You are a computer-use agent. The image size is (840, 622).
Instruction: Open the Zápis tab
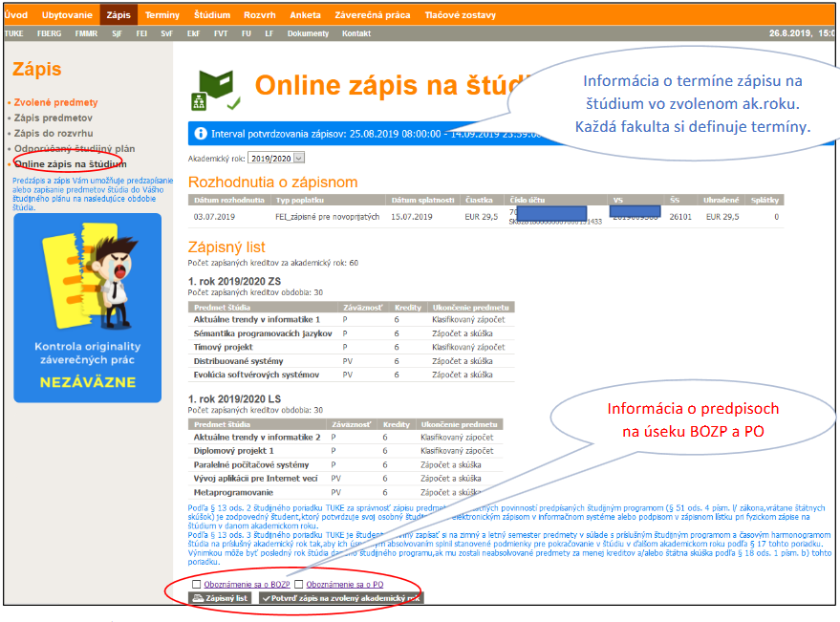[x=118, y=15]
